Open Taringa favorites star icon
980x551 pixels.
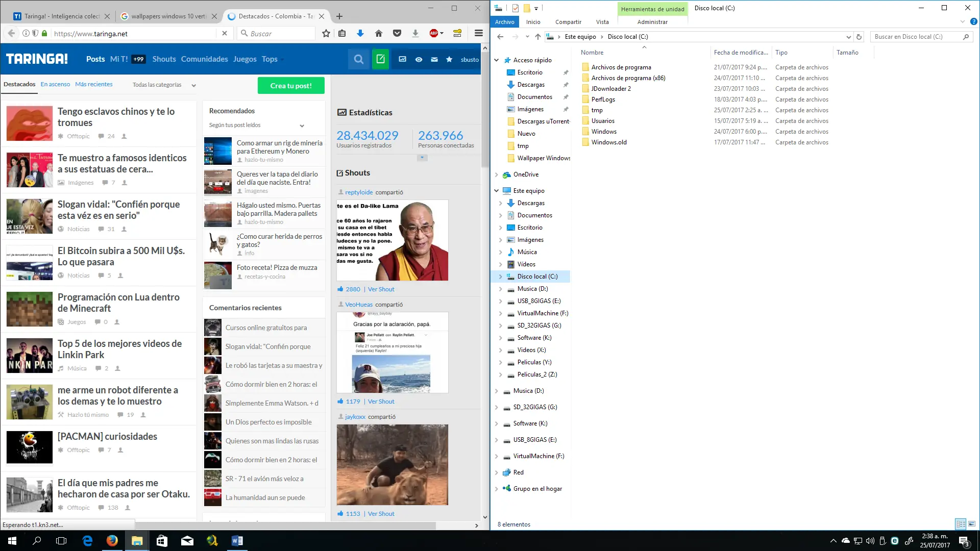[449, 59]
